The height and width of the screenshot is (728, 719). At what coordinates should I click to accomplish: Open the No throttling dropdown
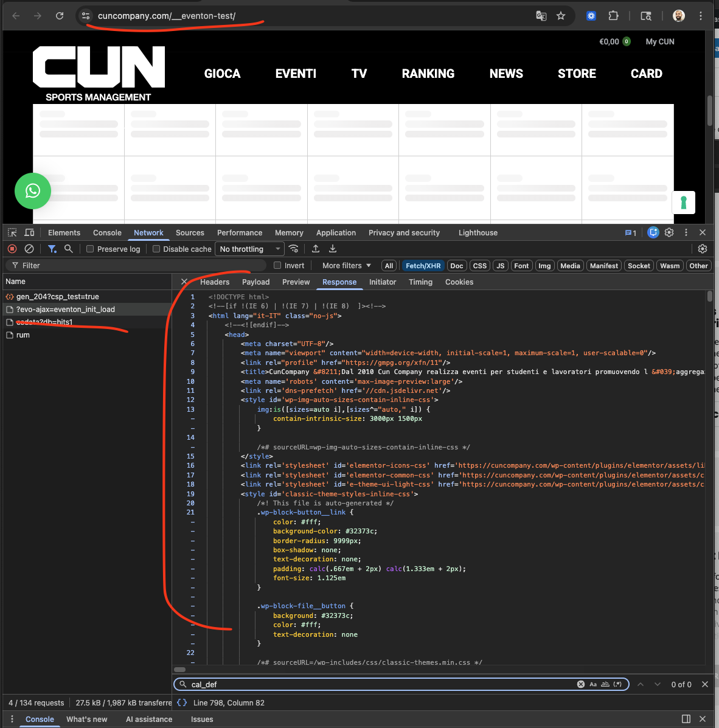pyautogui.click(x=250, y=249)
